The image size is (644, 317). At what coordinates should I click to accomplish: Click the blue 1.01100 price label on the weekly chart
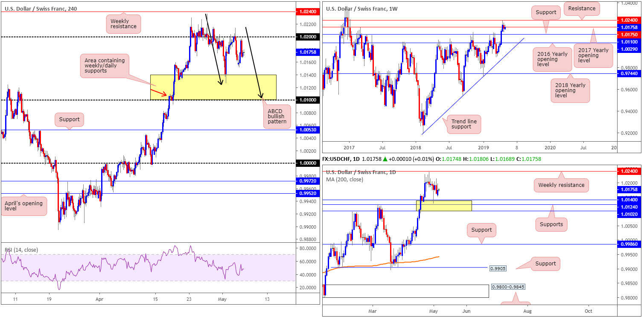pyautogui.click(x=629, y=42)
